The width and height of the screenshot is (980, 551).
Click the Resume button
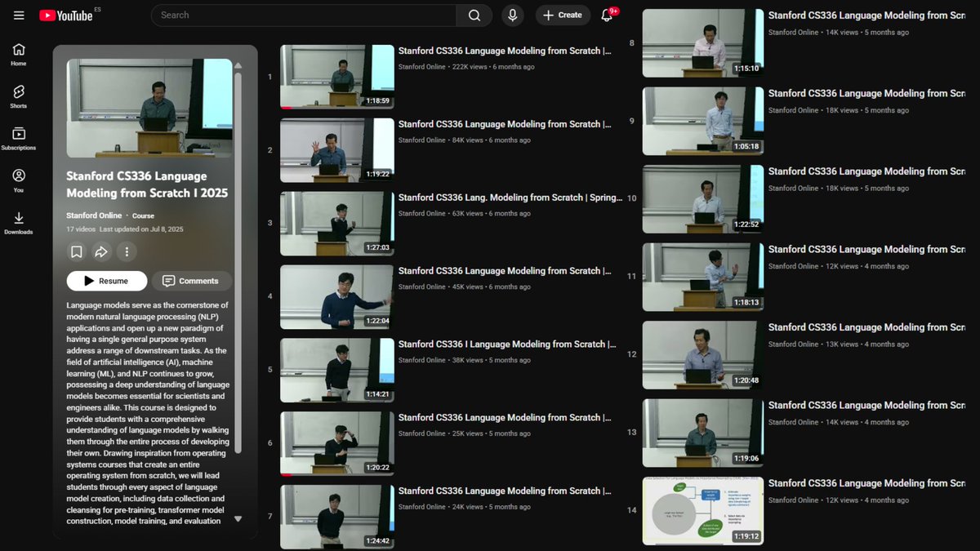[107, 281]
